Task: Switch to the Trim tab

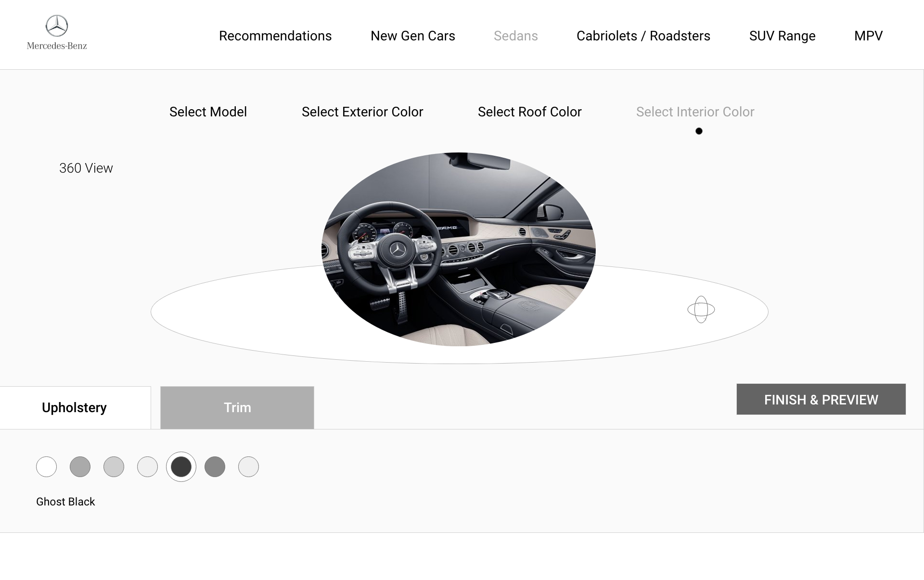Action: coord(237,407)
